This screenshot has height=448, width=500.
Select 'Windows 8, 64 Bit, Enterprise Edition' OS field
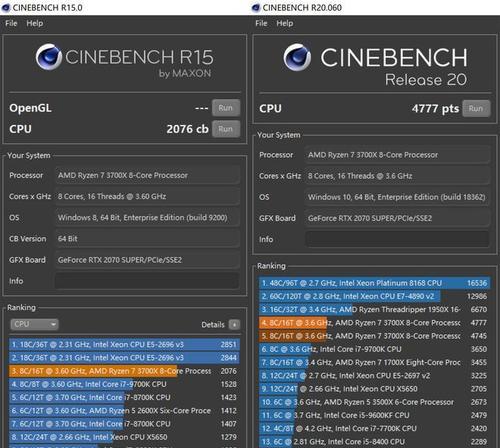(x=147, y=218)
